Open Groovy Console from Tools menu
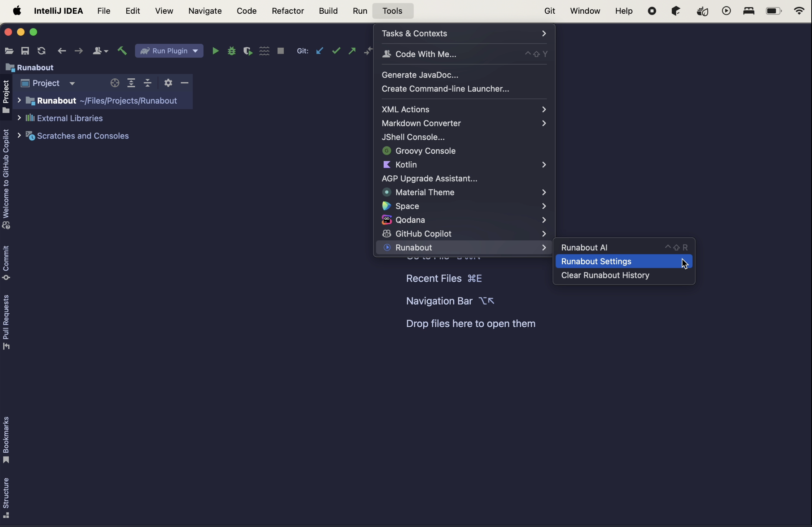 pyautogui.click(x=464, y=151)
